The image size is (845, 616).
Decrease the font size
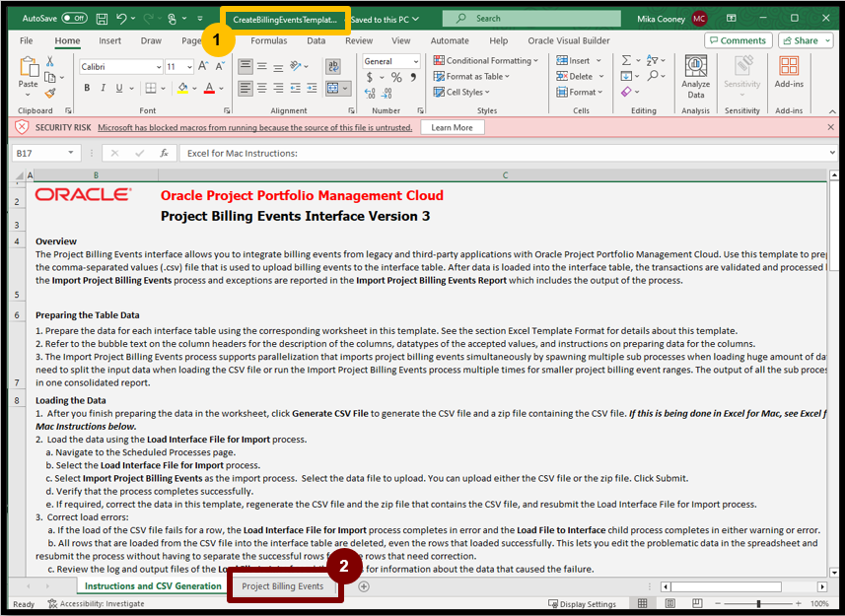click(220, 66)
